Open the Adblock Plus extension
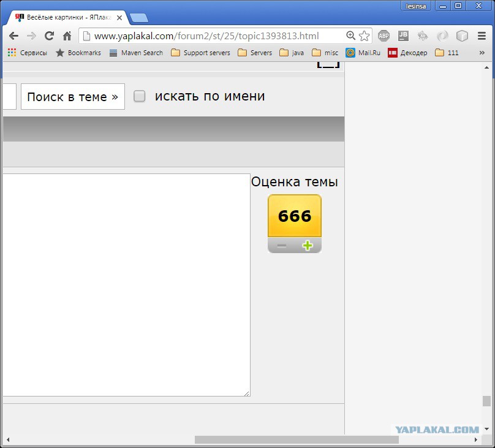 tap(384, 36)
